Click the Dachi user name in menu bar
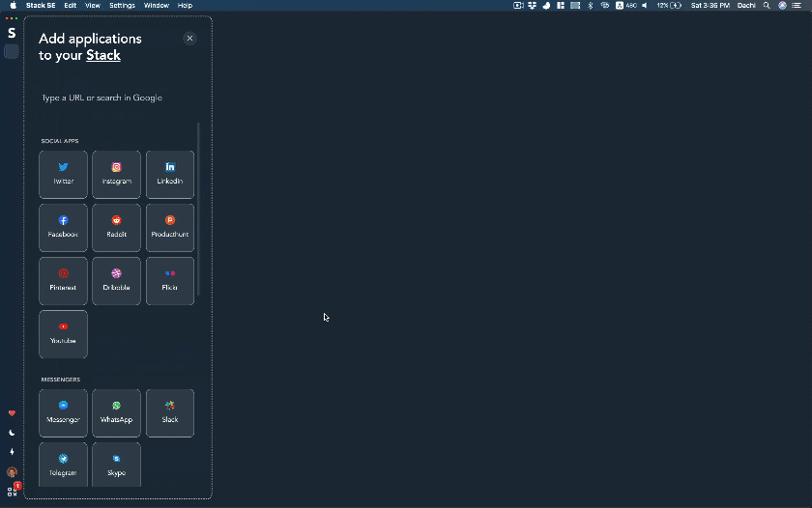The image size is (812, 508). click(x=746, y=5)
